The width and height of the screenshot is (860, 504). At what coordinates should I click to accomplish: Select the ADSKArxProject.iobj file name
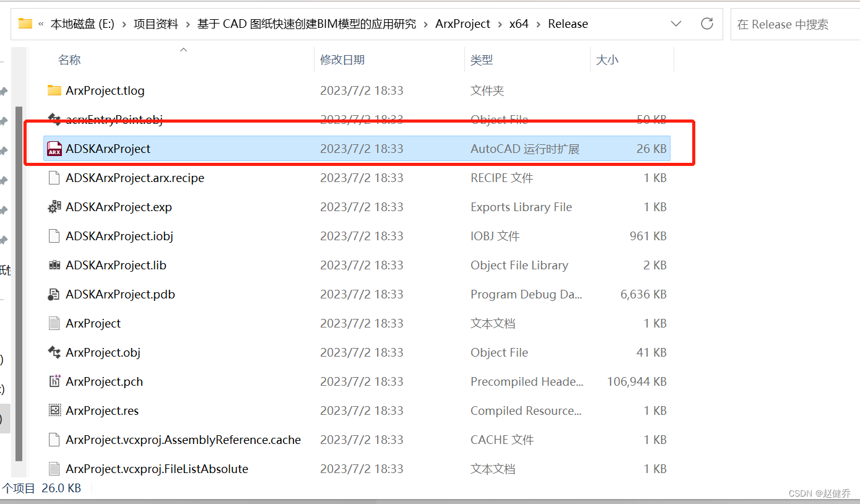point(119,236)
